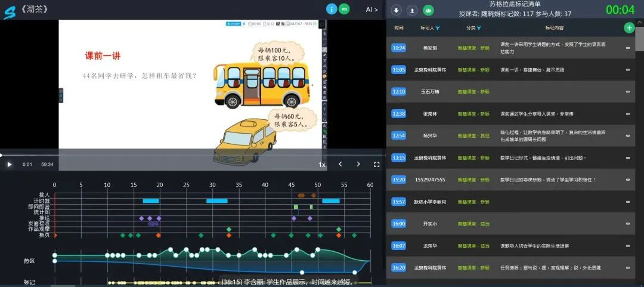Open the 标记人 column filter
The width and height of the screenshot is (644, 287).
click(438, 28)
